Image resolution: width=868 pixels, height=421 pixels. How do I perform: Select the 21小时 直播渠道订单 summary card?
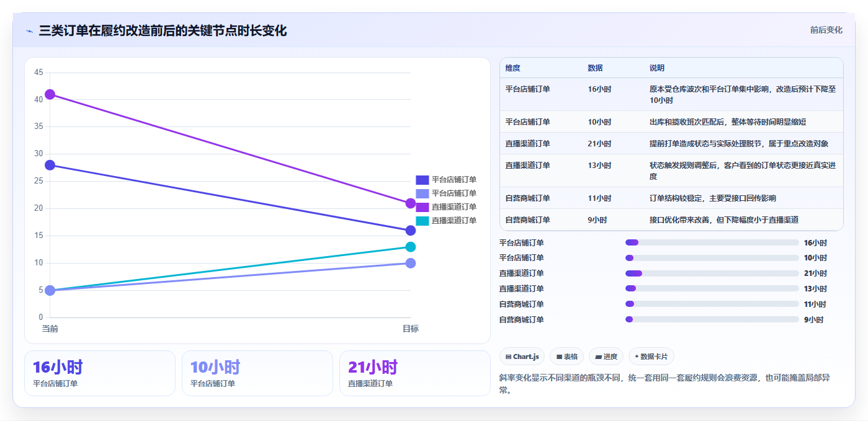coord(415,373)
